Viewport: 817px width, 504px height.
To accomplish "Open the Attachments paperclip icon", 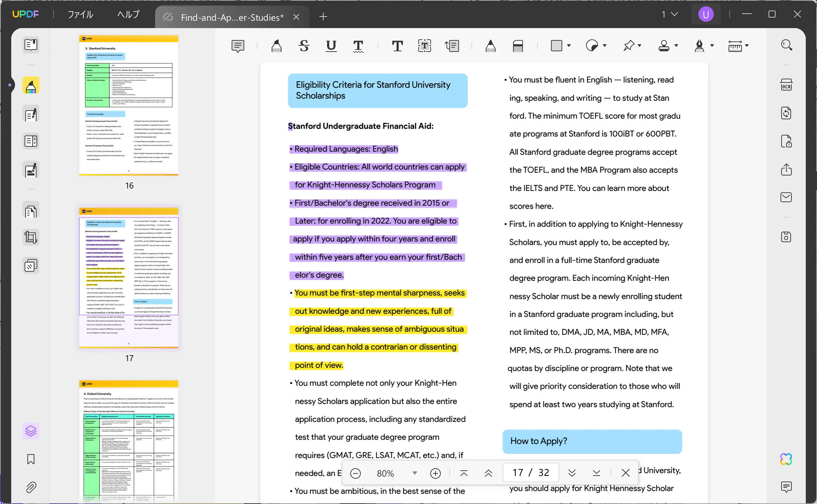I will (x=31, y=487).
